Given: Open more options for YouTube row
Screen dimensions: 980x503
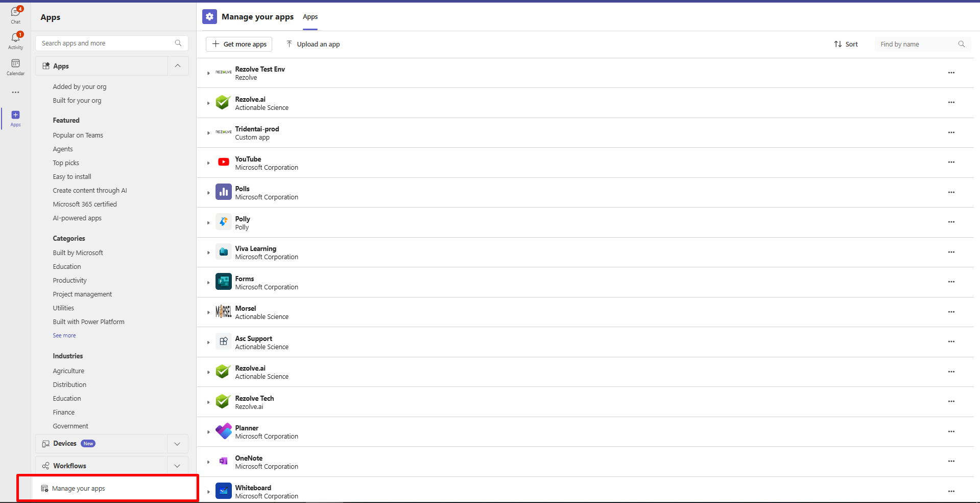Looking at the screenshot, I should [x=951, y=162].
